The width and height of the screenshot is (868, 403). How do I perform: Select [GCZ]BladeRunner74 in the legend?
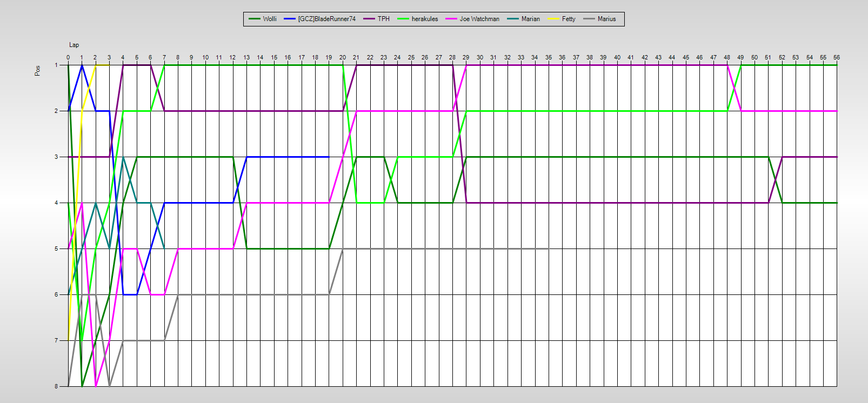pyautogui.click(x=326, y=19)
